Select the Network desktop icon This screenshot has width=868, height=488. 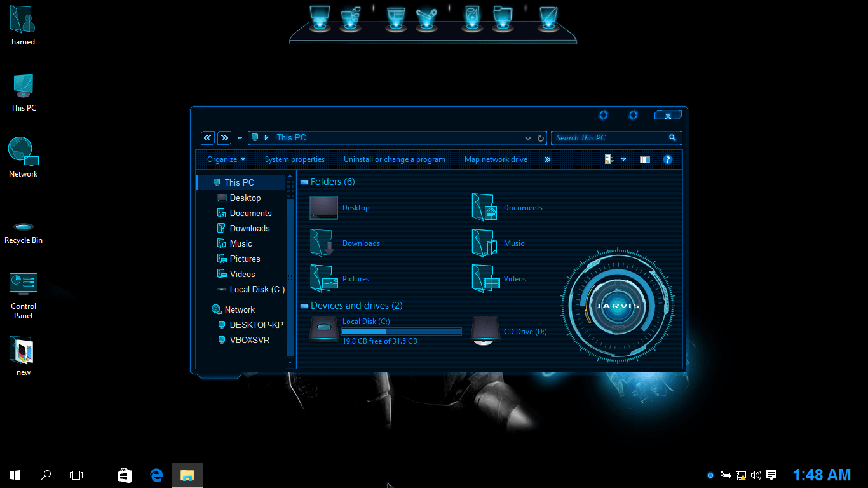click(x=24, y=158)
